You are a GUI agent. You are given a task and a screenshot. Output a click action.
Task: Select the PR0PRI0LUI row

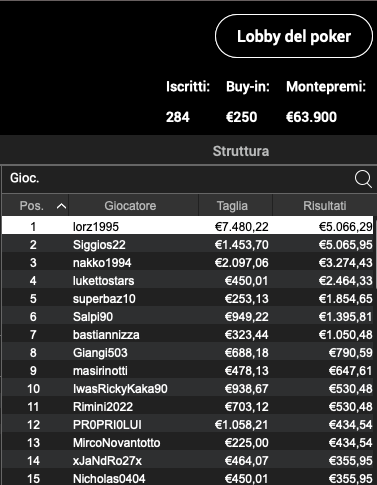188,425
